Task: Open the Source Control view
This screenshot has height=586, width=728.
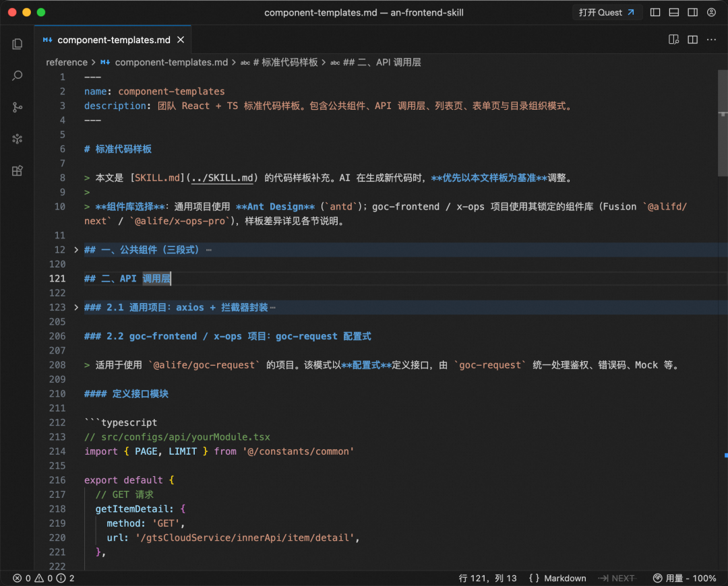Action: (17, 107)
